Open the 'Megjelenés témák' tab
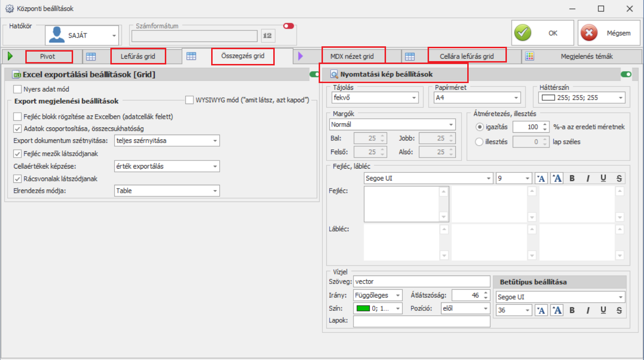 click(587, 56)
